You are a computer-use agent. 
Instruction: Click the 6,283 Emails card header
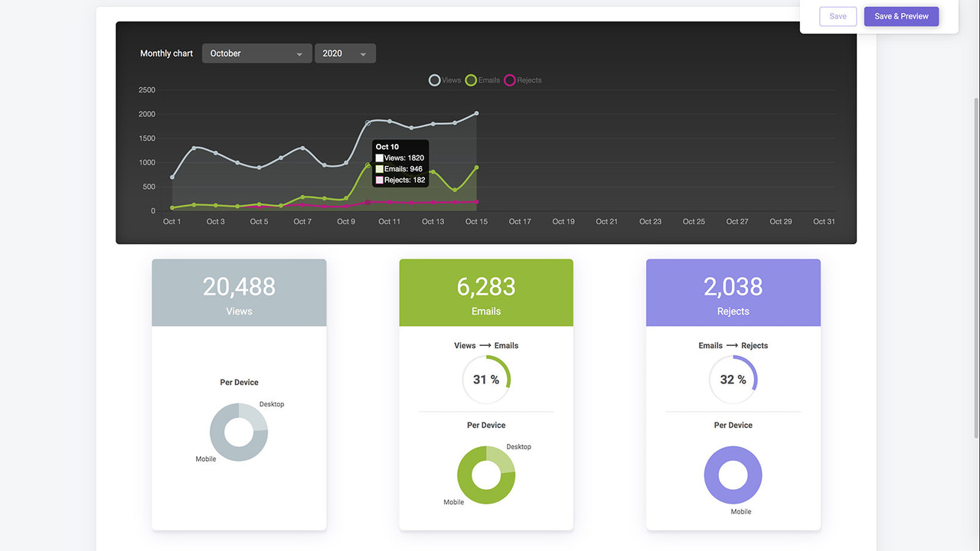pos(485,292)
